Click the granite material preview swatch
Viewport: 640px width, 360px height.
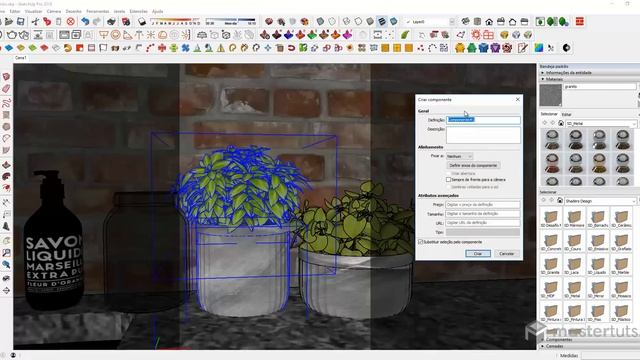(x=551, y=95)
